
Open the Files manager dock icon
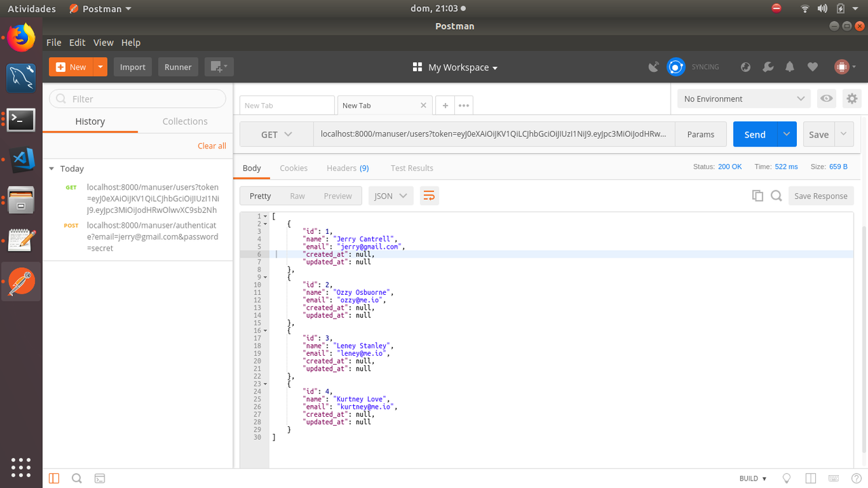point(21,201)
